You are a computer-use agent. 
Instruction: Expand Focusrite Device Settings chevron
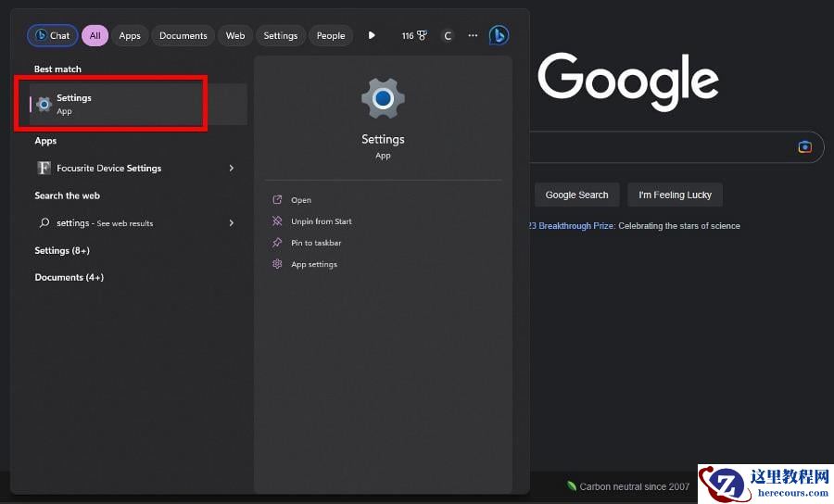click(232, 168)
